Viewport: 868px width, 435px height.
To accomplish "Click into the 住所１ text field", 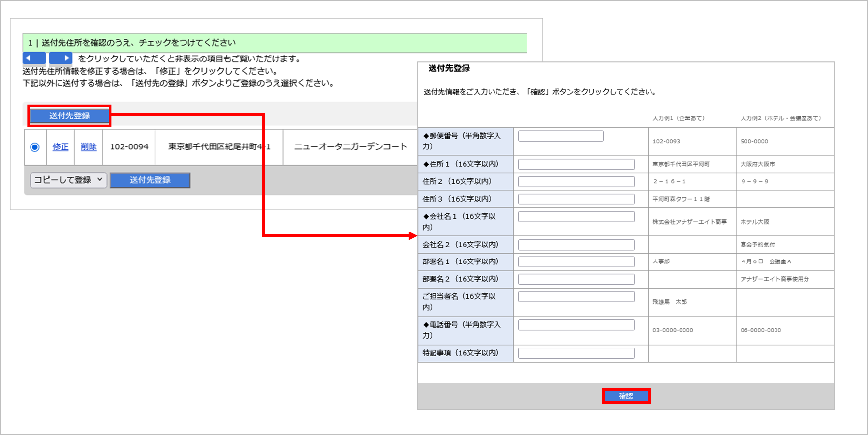I will [x=576, y=164].
